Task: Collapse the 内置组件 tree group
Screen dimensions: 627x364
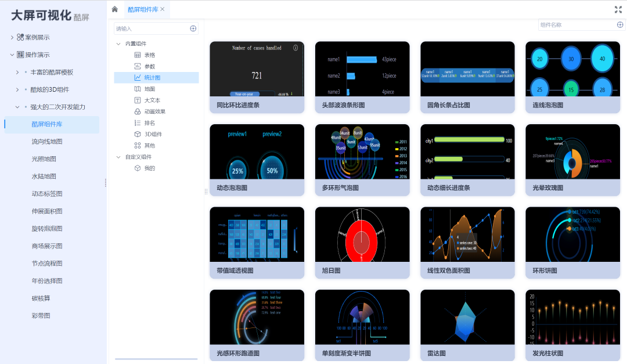Action: (x=118, y=44)
